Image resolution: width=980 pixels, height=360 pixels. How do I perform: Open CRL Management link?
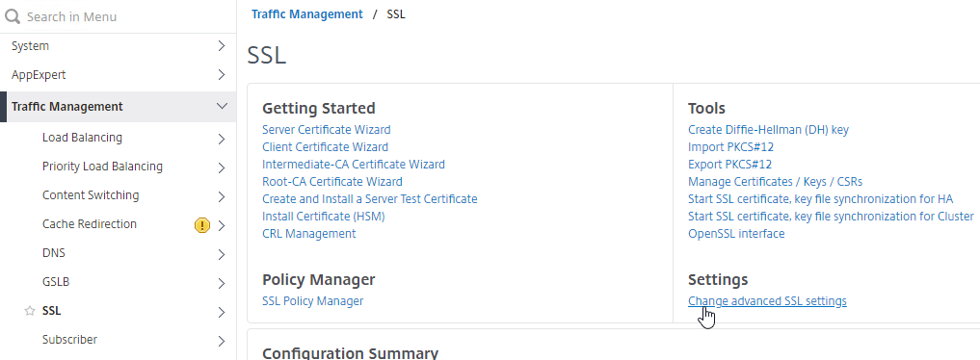pos(308,234)
